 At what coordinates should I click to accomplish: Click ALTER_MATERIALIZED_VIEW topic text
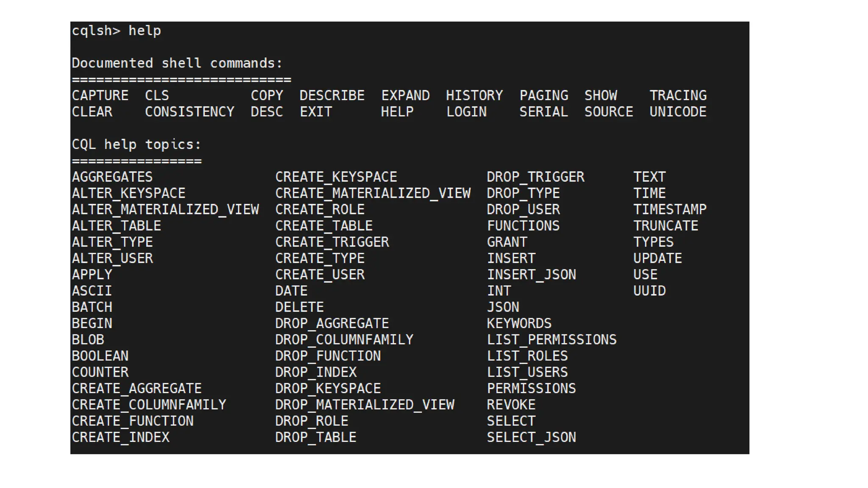coord(165,209)
